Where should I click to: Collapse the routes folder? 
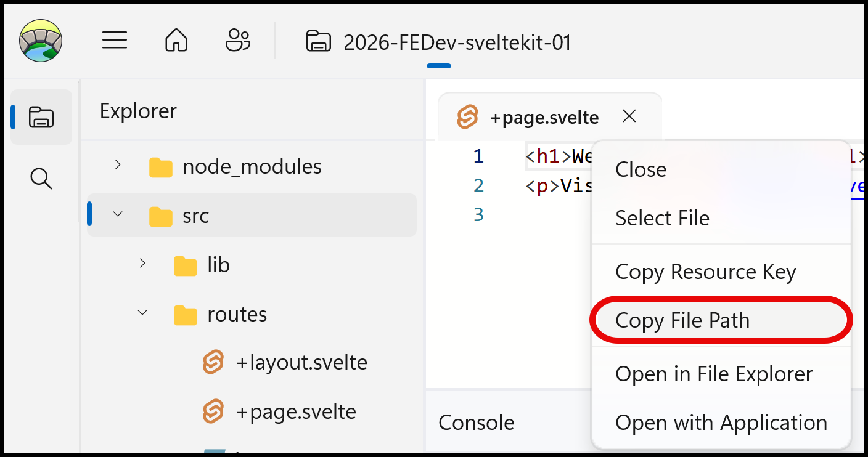click(x=142, y=313)
